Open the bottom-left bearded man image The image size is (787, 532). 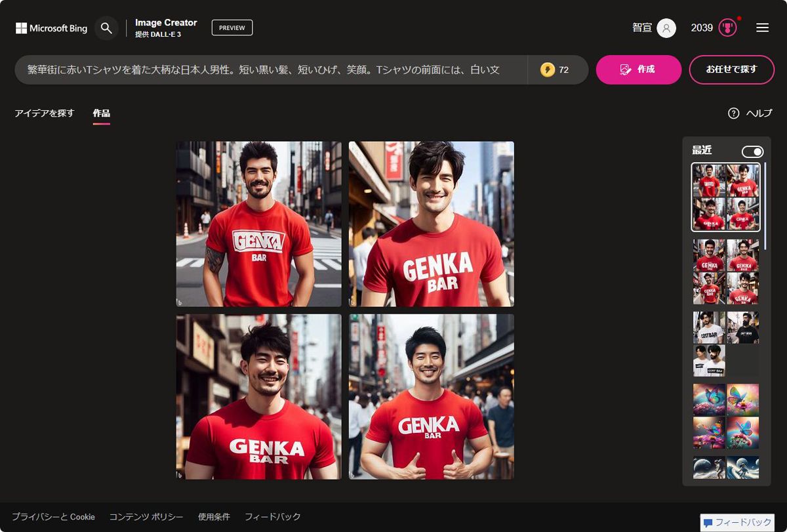pos(259,397)
